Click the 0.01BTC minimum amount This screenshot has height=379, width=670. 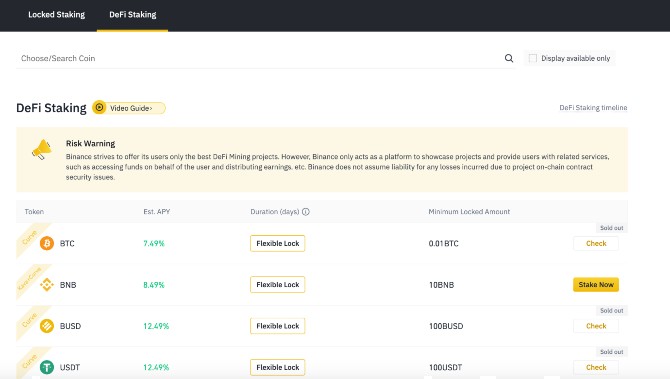point(444,244)
